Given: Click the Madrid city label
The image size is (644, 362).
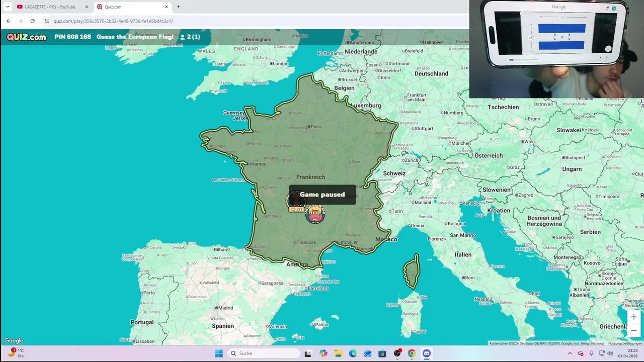Looking at the screenshot, I should [x=224, y=308].
